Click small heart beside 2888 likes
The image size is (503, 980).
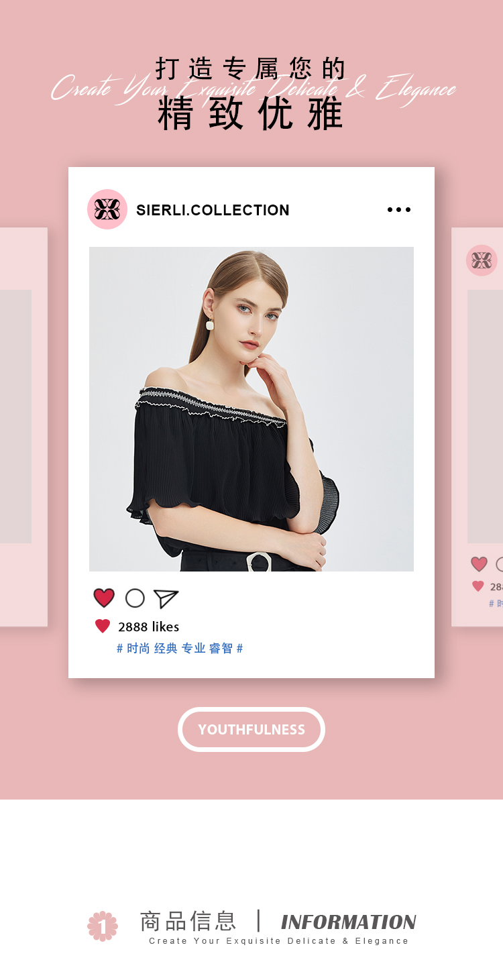point(103,627)
